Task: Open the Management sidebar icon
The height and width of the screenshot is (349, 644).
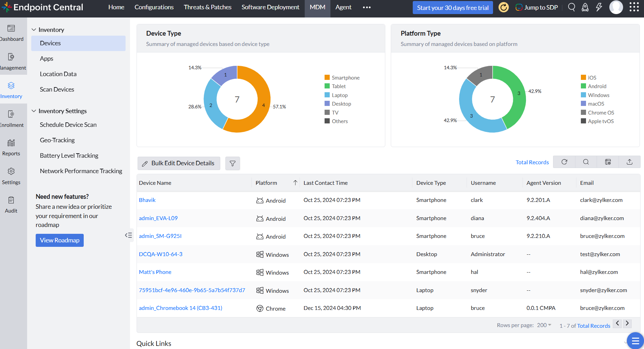Action: coord(11,57)
